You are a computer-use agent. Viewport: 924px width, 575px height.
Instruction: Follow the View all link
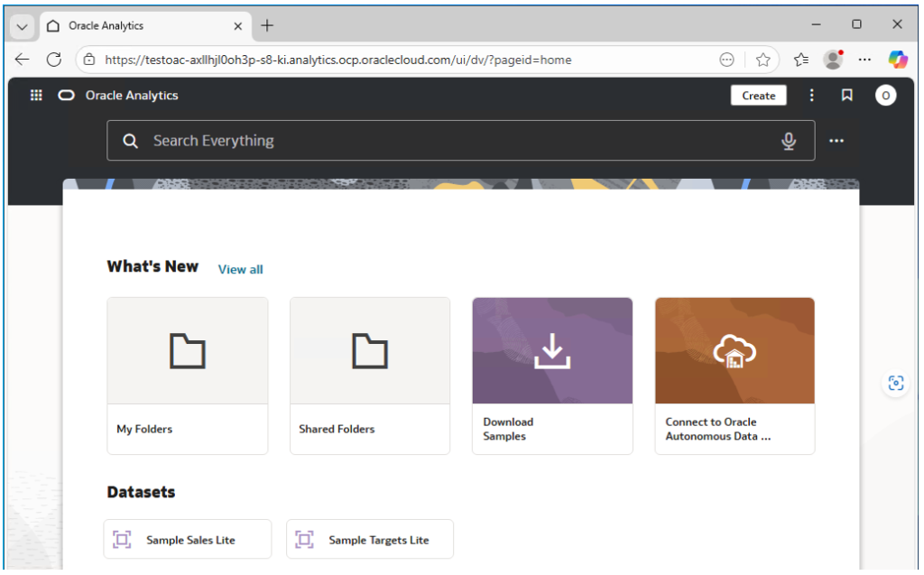pos(240,269)
